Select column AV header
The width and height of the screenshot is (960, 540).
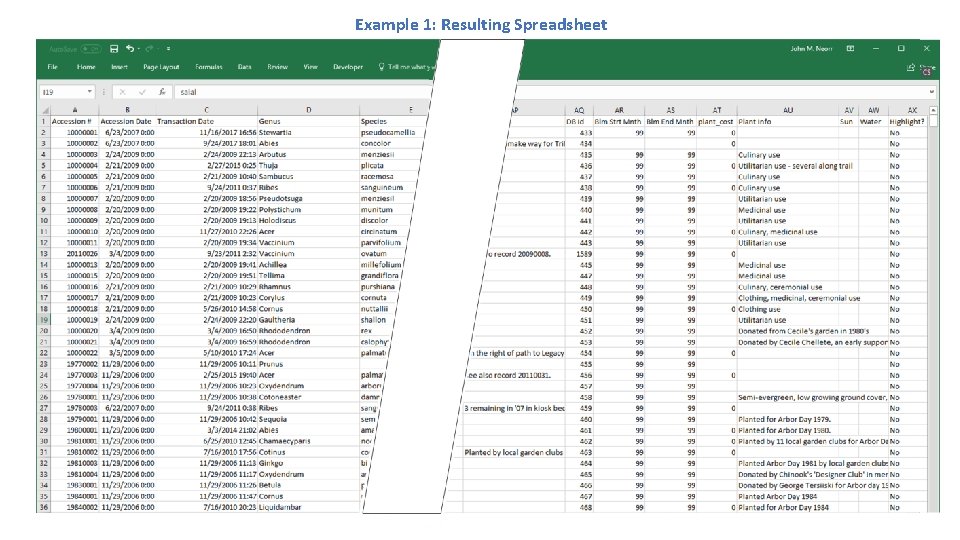849,110
